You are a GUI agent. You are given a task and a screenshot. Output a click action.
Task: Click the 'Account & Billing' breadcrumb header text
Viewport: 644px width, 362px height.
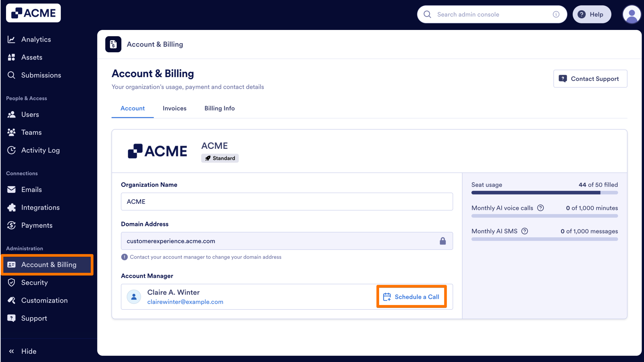155,44
